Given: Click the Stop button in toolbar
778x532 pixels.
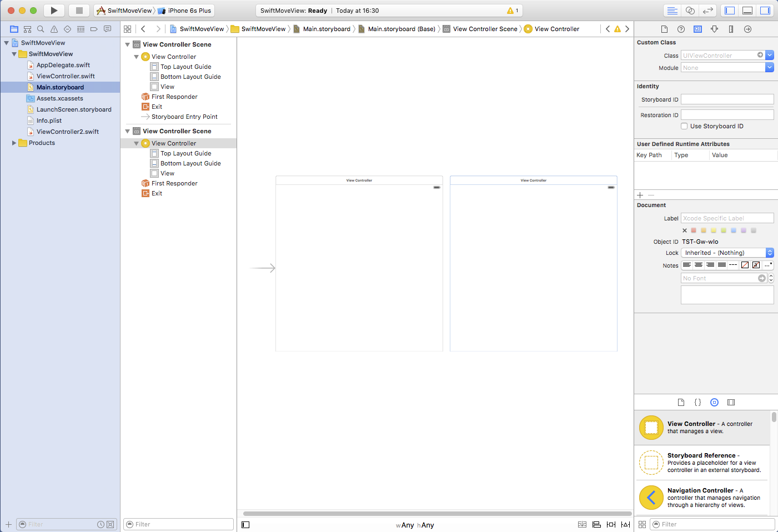Looking at the screenshot, I should tap(79, 11).
